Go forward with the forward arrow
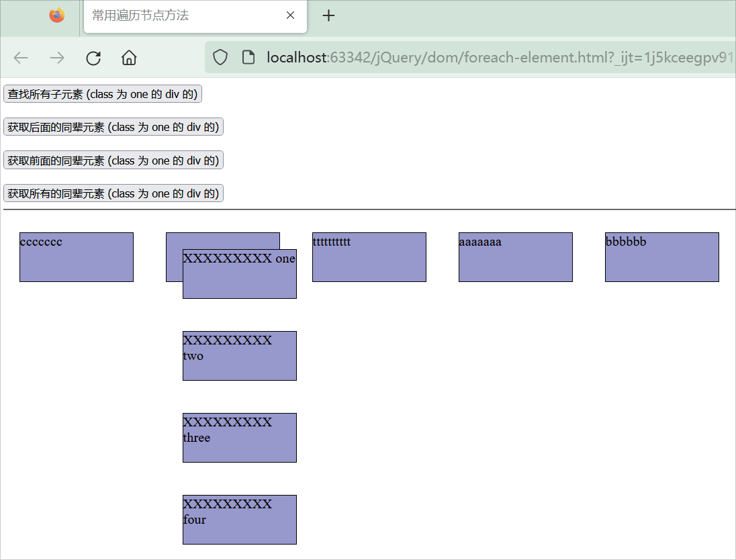Screen dimensions: 736x560 tap(57, 58)
